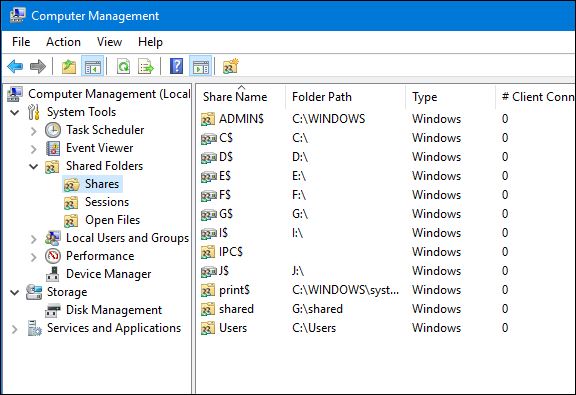The width and height of the screenshot is (576, 395).
Task: Open the View menu
Action: [109, 42]
